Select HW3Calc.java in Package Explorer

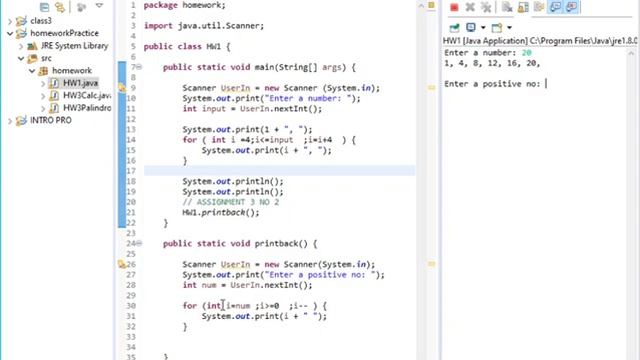(x=87, y=96)
